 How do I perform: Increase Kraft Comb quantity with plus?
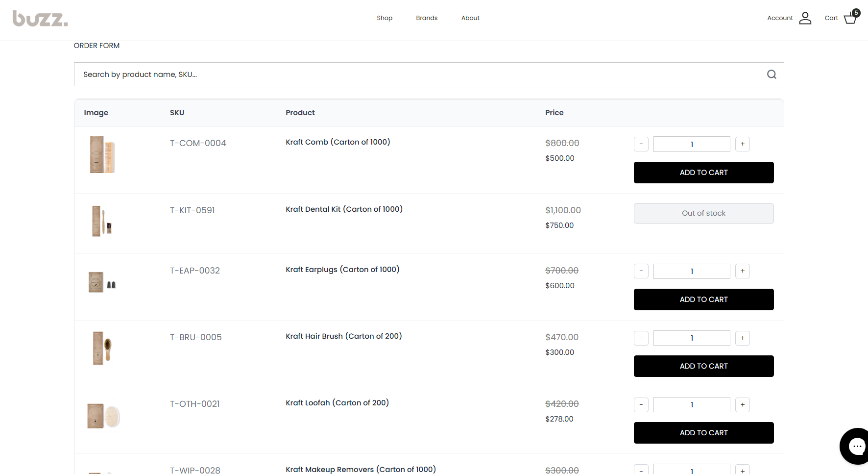[743, 144]
